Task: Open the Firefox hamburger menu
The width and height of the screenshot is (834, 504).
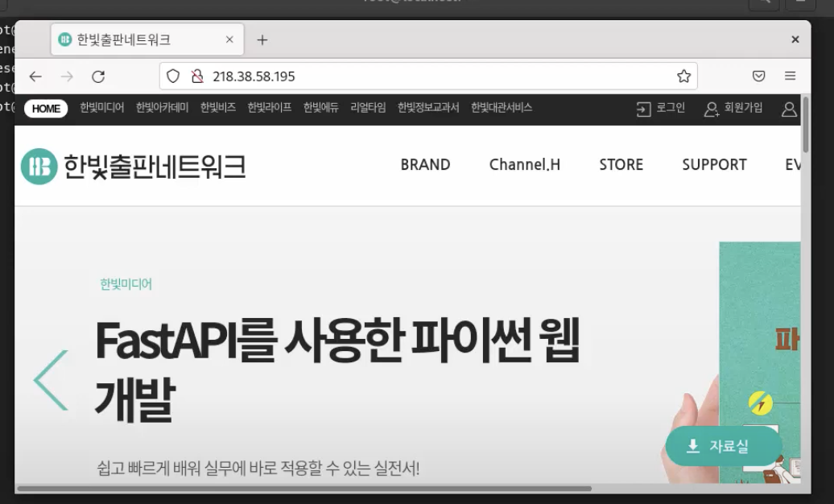Action: 791,76
